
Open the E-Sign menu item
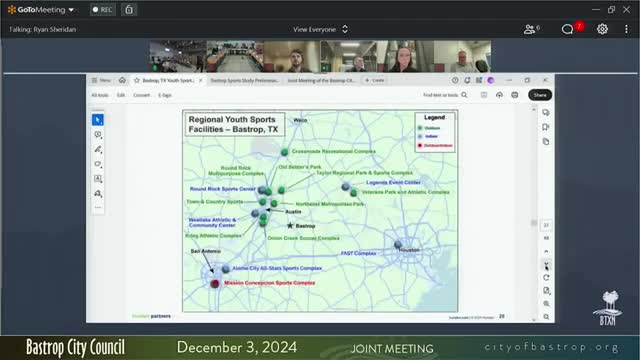165,95
